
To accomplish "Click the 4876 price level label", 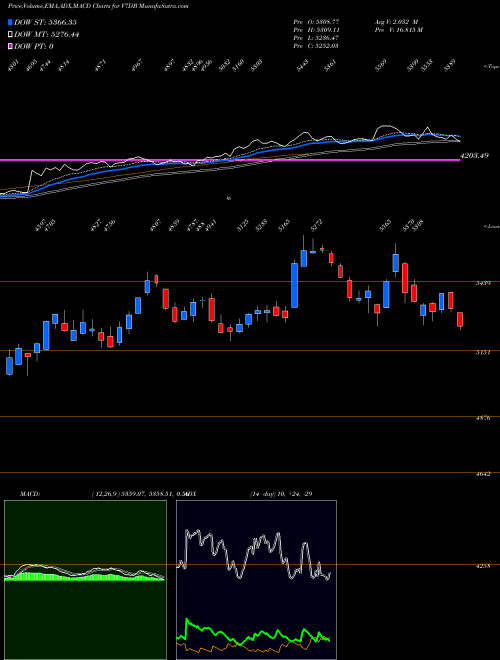I will [483, 419].
